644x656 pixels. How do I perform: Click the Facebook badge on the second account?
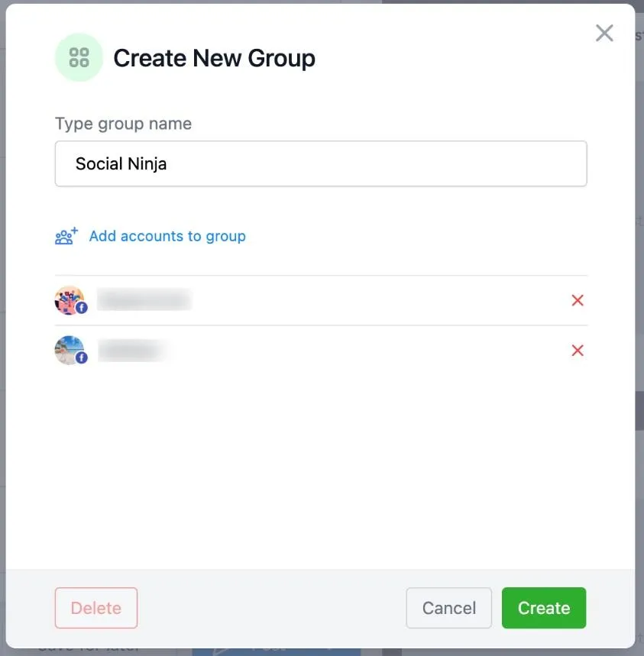click(82, 357)
